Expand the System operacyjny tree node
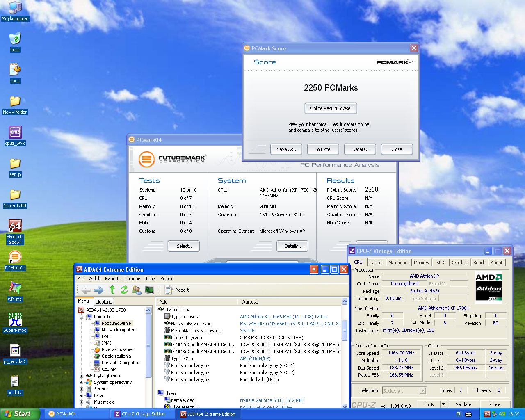 (81, 382)
